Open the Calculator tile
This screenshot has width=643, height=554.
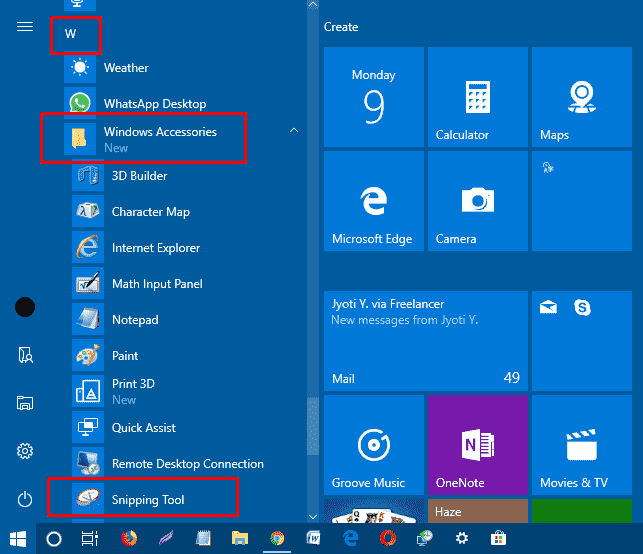tap(478, 97)
